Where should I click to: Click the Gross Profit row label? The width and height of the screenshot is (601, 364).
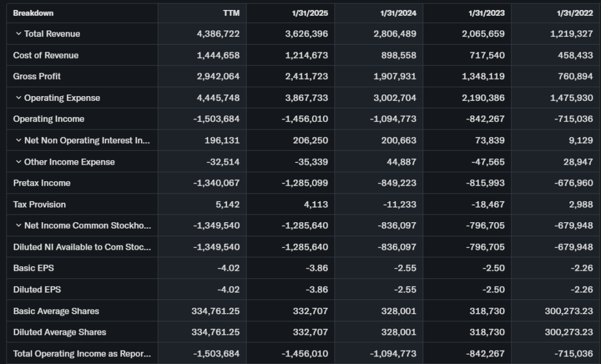click(37, 76)
